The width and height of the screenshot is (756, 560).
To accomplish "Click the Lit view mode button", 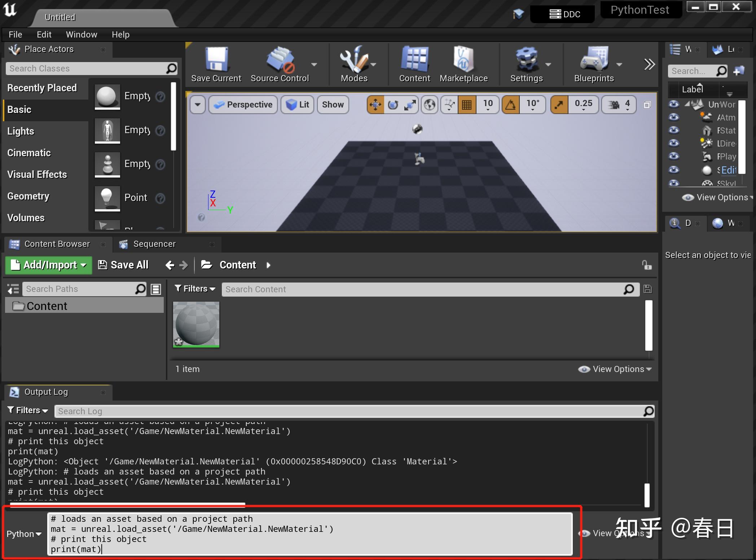I will click(x=297, y=105).
